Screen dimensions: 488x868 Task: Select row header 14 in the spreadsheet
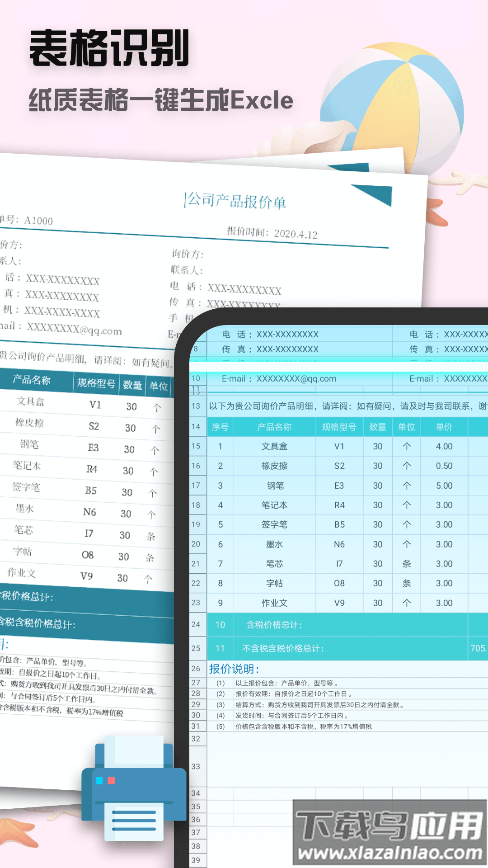196,427
